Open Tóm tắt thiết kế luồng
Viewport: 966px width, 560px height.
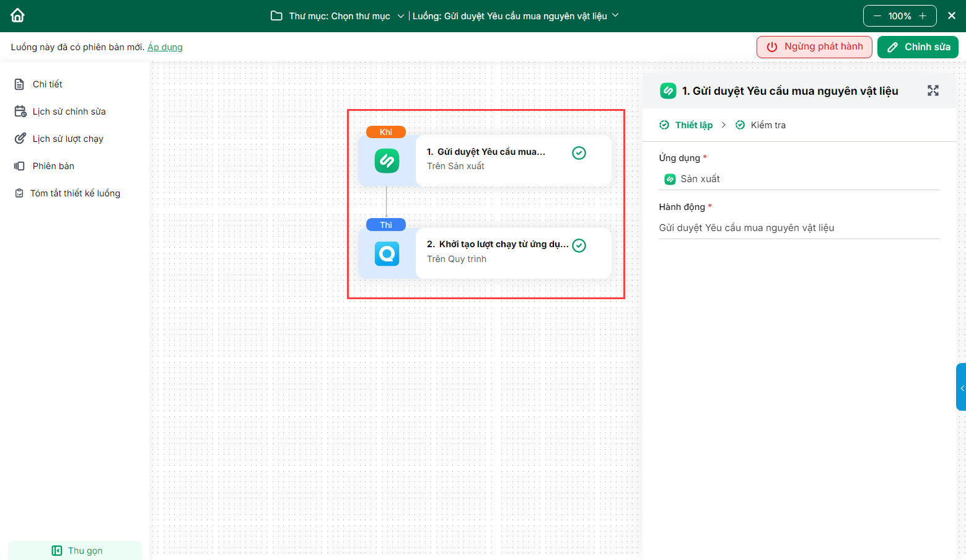click(x=75, y=193)
